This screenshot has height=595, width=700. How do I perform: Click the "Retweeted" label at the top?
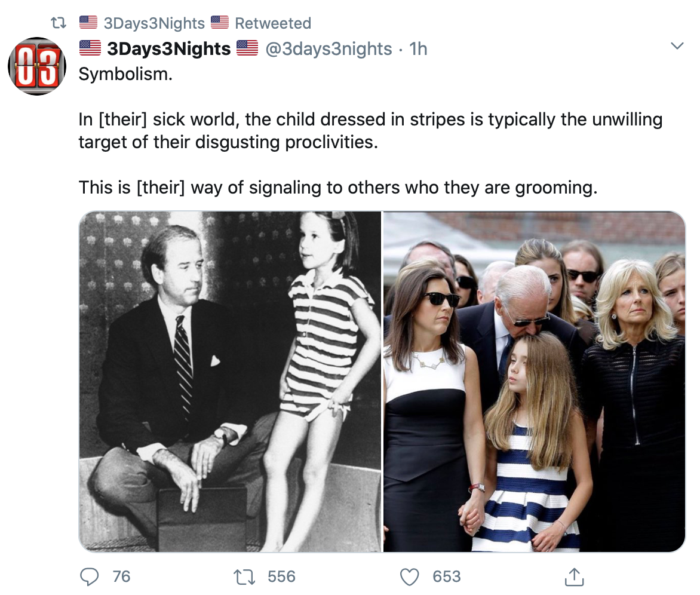pos(273,23)
